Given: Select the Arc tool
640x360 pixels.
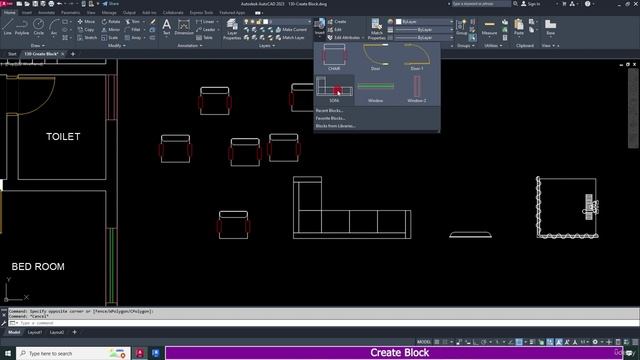Looking at the screenshot, I should click(x=54, y=27).
